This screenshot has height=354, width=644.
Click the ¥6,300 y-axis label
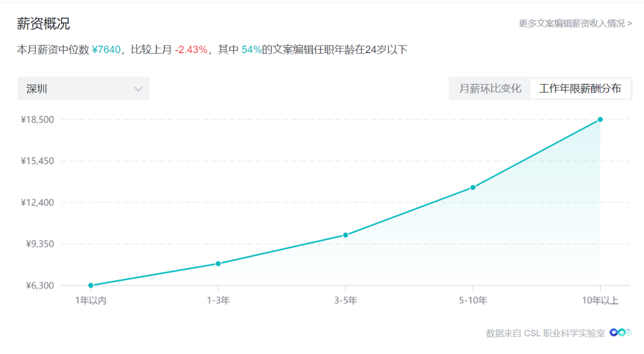coord(39,285)
